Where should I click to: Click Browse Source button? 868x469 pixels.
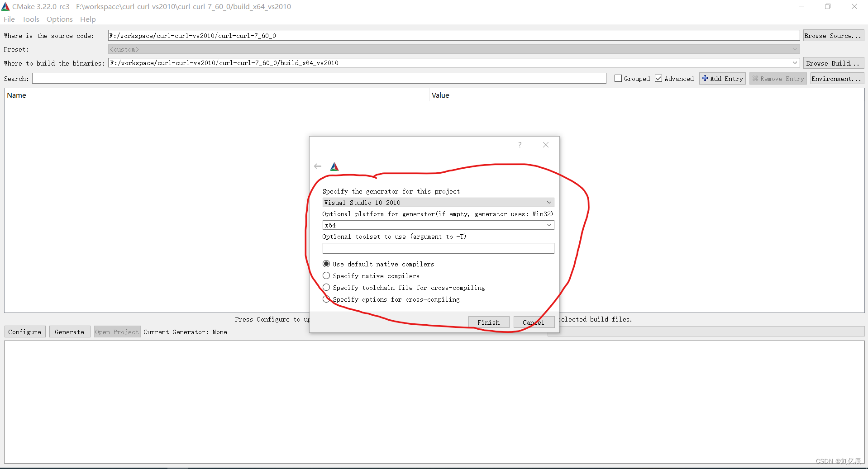pyautogui.click(x=834, y=36)
